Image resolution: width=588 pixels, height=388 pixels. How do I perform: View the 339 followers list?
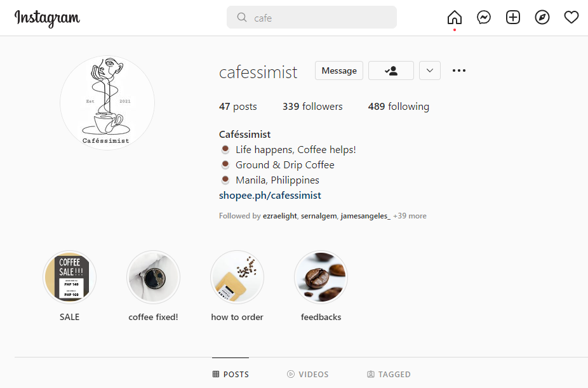coord(312,107)
